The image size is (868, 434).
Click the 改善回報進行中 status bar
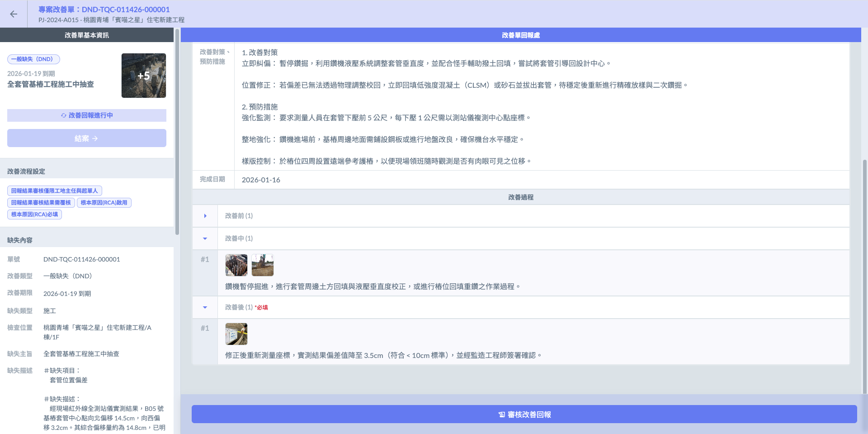(86, 115)
